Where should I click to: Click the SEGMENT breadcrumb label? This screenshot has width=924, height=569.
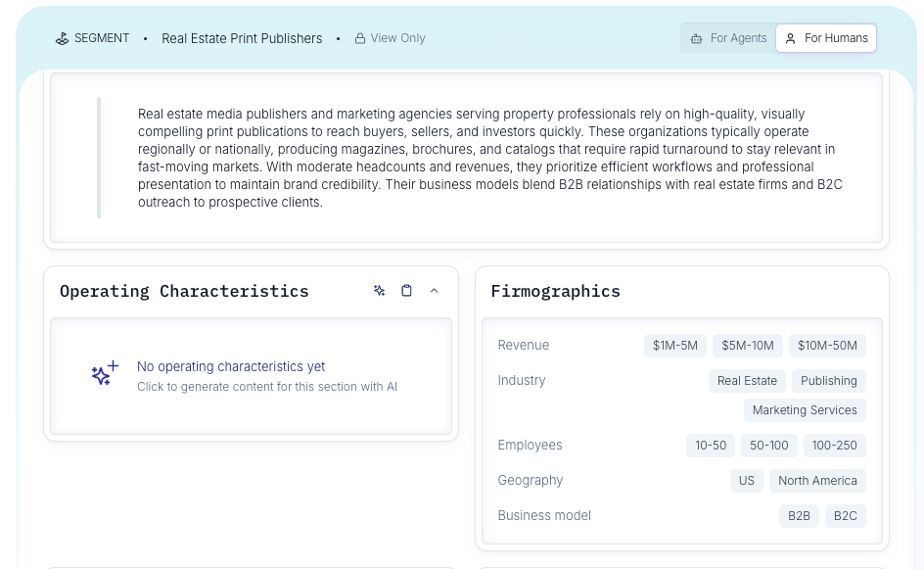pyautogui.click(x=102, y=38)
